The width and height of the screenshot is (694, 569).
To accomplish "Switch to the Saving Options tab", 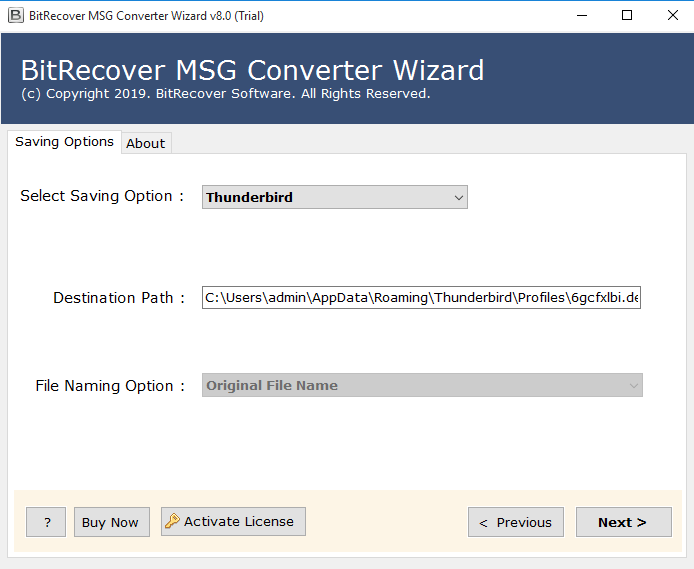I will click(64, 142).
